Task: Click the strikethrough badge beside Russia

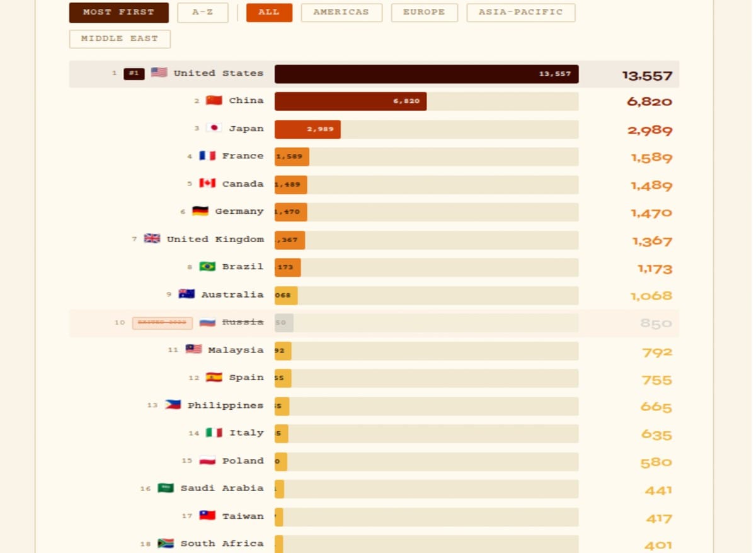Action: [162, 323]
